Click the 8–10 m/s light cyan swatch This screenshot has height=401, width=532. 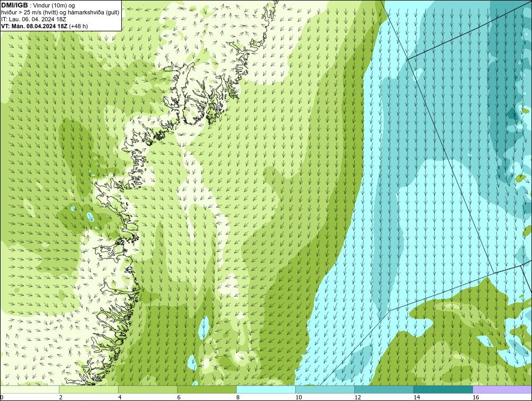point(266,389)
